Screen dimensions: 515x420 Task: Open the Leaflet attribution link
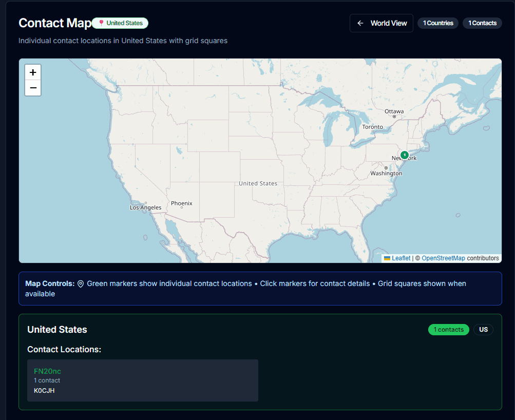400,258
